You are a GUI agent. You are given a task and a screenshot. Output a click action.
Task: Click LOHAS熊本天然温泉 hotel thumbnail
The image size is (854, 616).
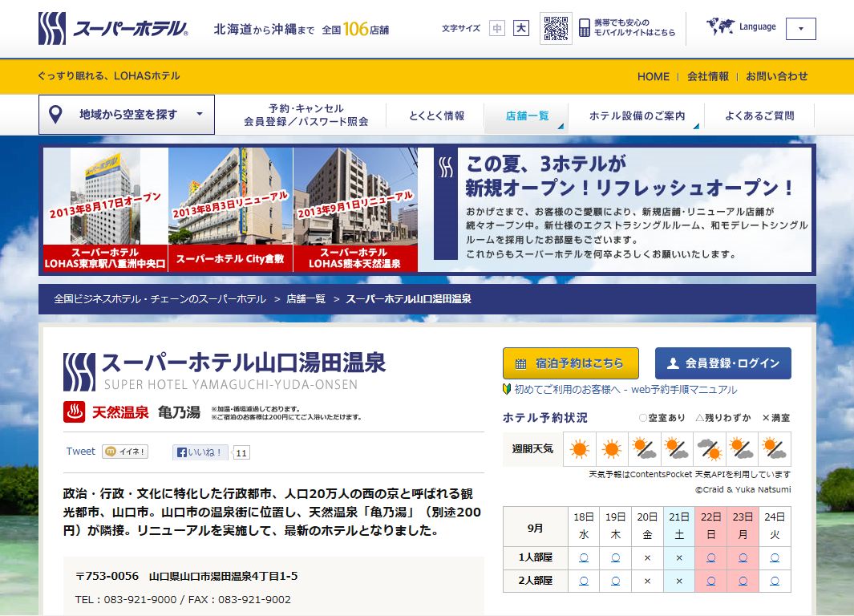pyautogui.click(x=356, y=209)
